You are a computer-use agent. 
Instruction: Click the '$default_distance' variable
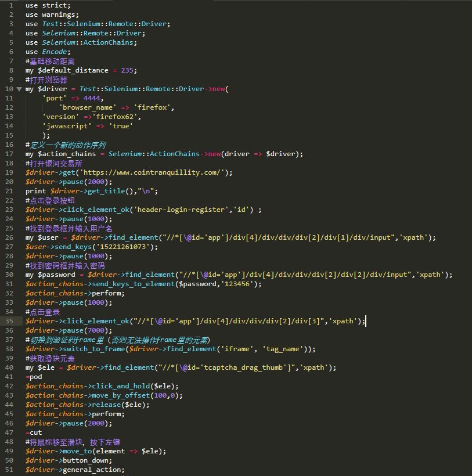73,70
